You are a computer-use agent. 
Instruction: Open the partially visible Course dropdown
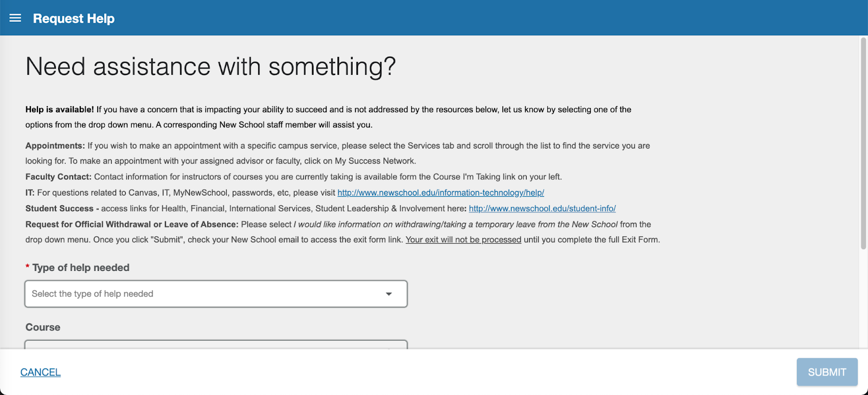pyautogui.click(x=216, y=345)
